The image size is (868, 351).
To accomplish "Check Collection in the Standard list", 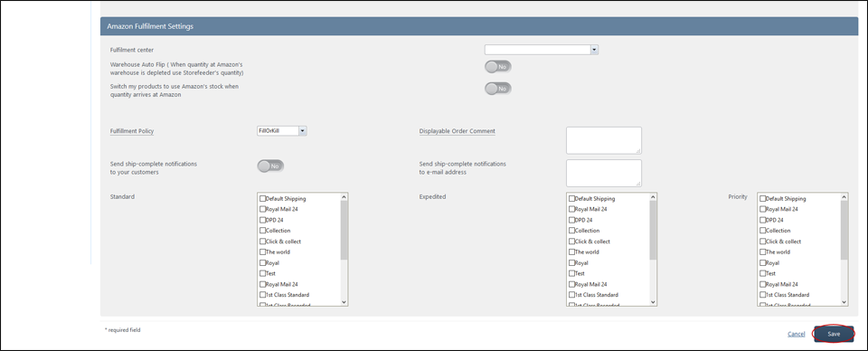I will (x=262, y=231).
